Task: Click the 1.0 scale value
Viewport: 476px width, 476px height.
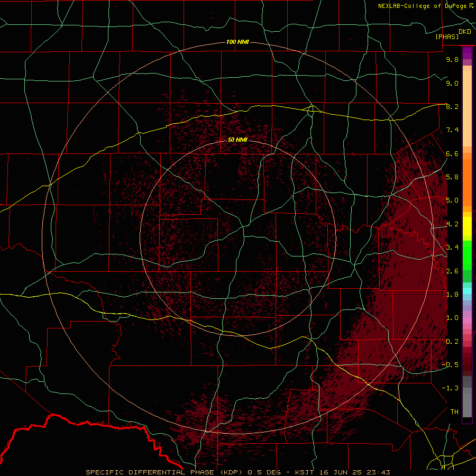Action: tap(452, 318)
